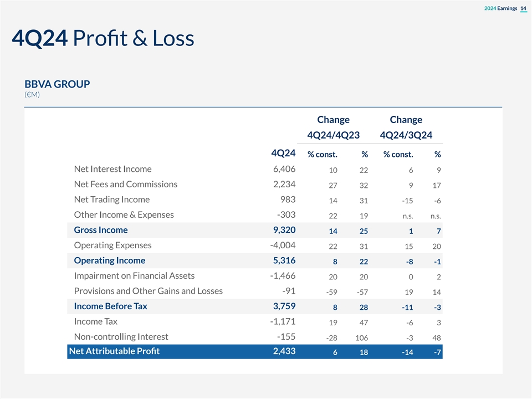Select the Operating Income row label
532x399 pixels.
click(x=110, y=260)
